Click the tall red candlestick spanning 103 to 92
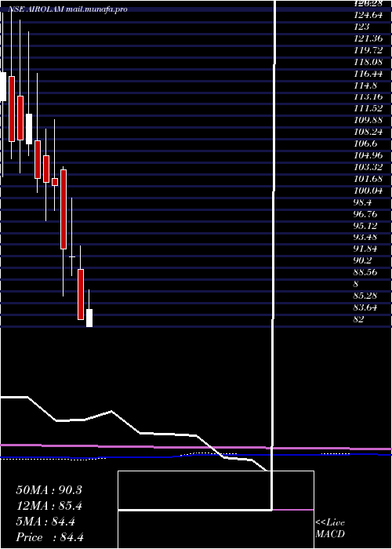Screen dimensions: 392x549 (64, 209)
